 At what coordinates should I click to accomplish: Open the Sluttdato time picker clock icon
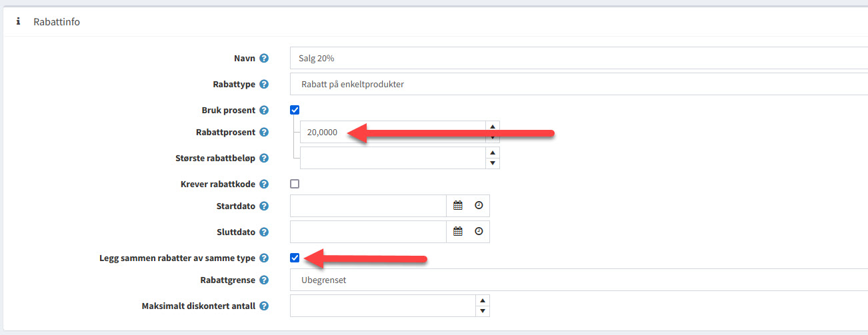[479, 232]
